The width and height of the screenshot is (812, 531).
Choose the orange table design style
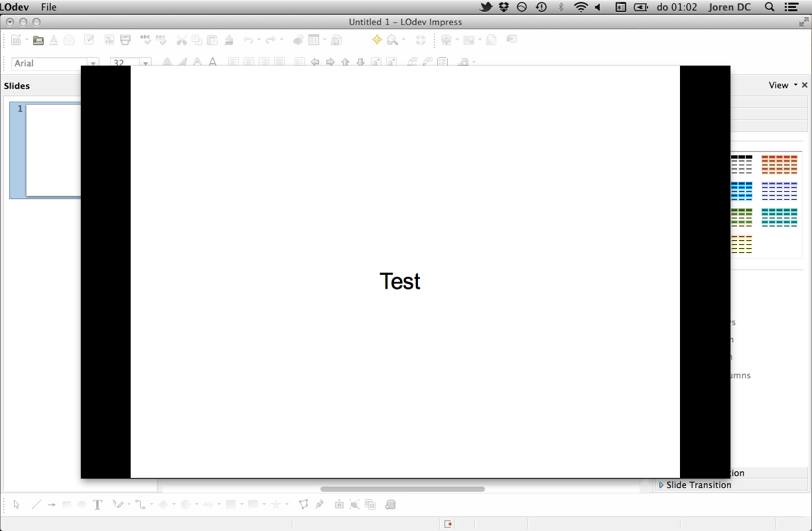click(779, 164)
